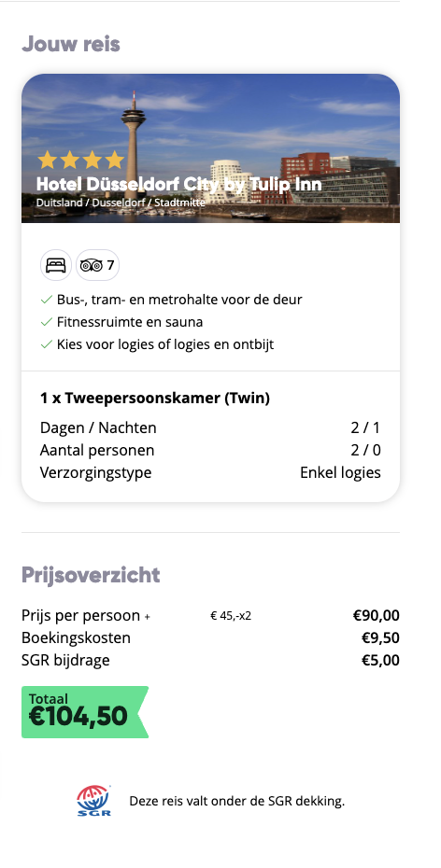Click Duitsland / Dusseldorf / Stadtmitte location text
This screenshot has height=868, width=441.
point(121,203)
